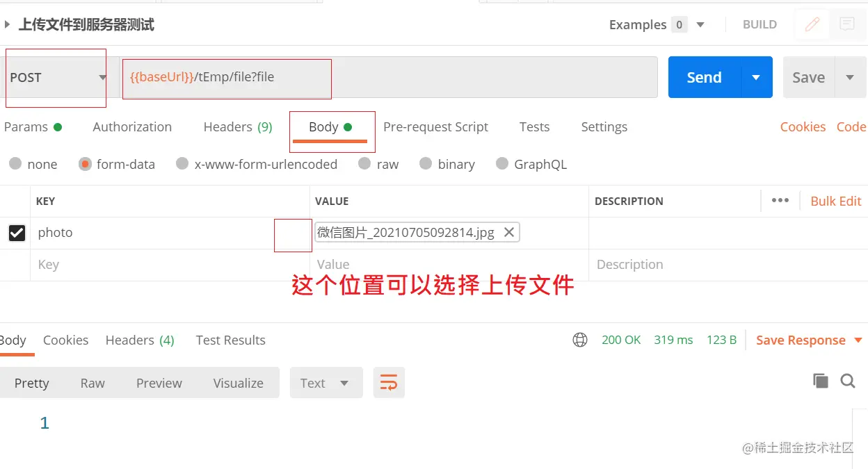The image size is (868, 469).
Task: Click the BUILD button
Action: [759, 24]
